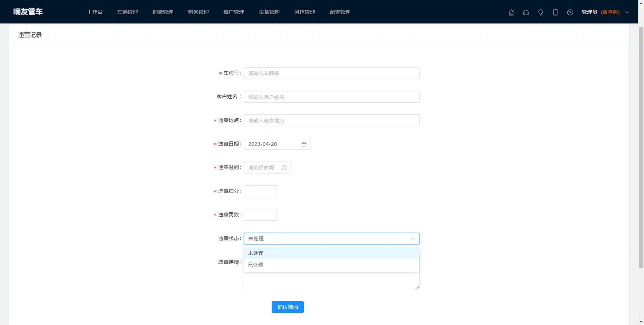Click the page vertical scrollbar thumb

[641, 147]
